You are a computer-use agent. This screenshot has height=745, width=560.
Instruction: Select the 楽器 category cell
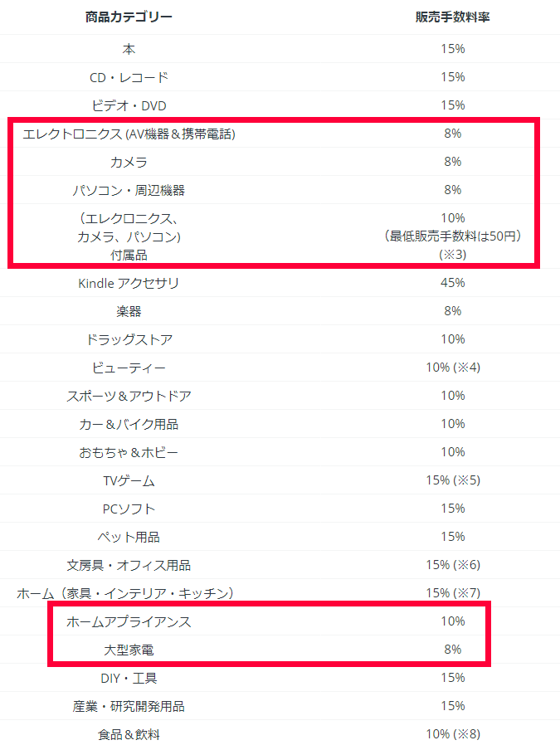click(129, 311)
